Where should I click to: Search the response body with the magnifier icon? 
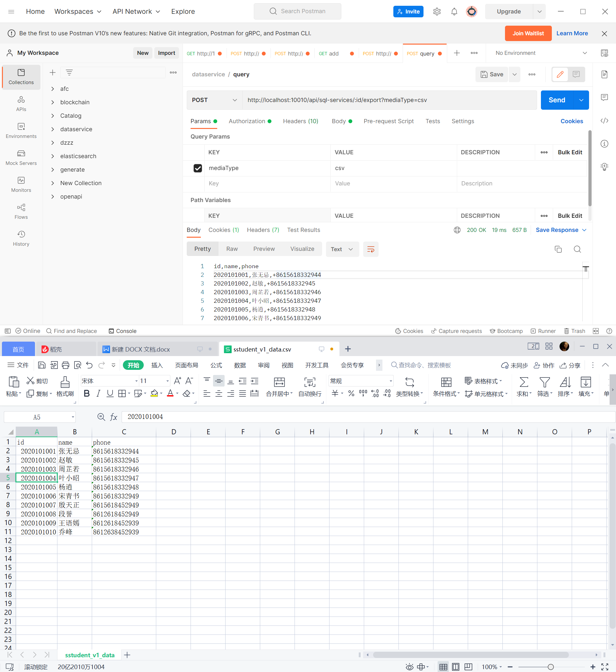(x=577, y=249)
